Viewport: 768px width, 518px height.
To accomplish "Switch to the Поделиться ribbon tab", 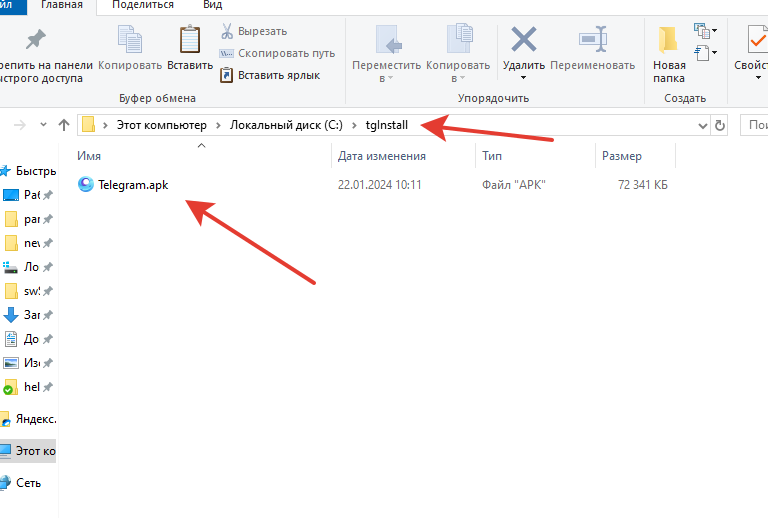I will (x=143, y=5).
